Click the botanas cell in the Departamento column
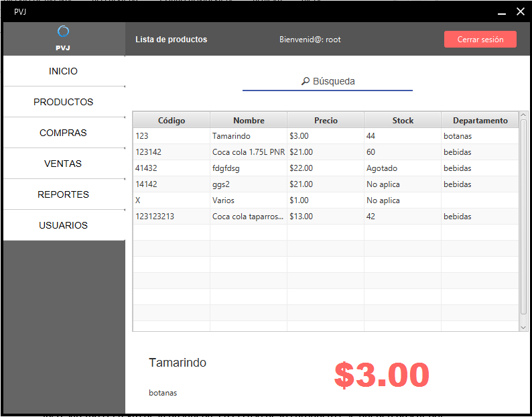This screenshot has height=417, width=532. coord(480,136)
